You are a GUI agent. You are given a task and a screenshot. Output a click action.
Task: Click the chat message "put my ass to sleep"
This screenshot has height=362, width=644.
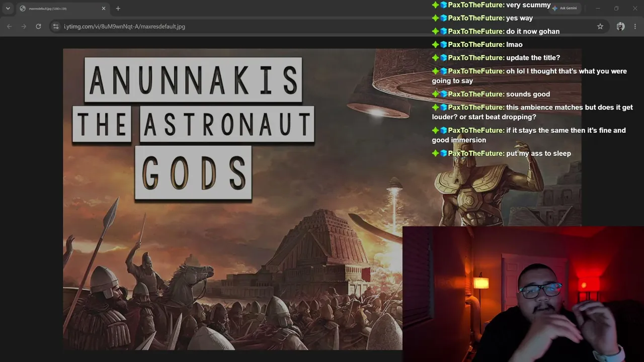(538, 153)
